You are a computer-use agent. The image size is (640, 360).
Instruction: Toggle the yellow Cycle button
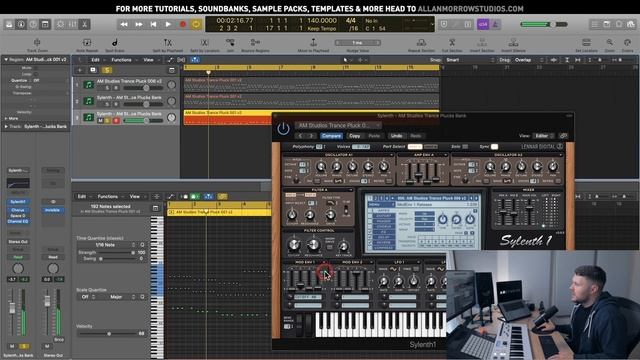coord(196,24)
